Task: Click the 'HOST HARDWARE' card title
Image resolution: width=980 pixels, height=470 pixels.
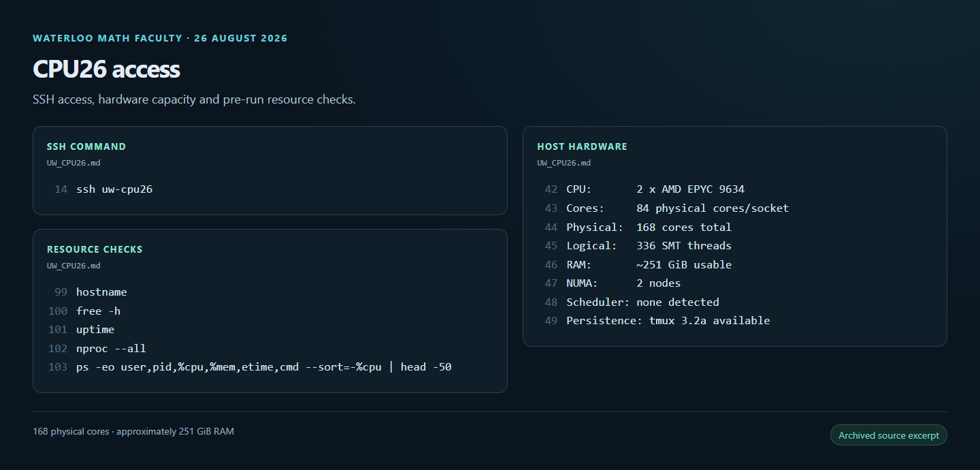Action: (582, 146)
